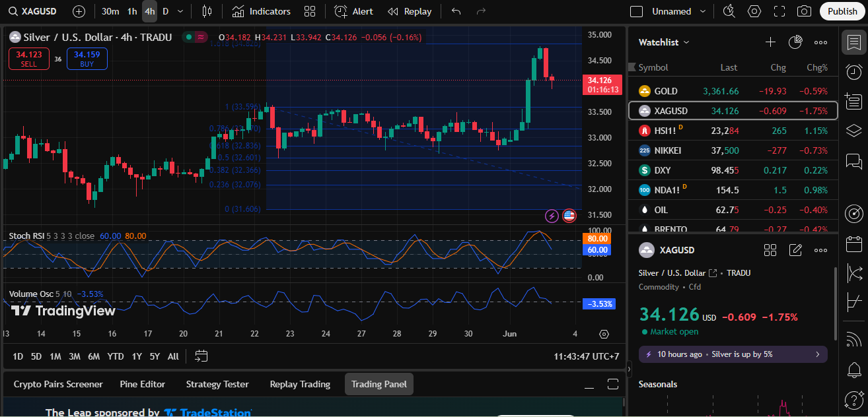Switch to the Pine Editor tab
The height and width of the screenshot is (417, 868).
(142, 384)
